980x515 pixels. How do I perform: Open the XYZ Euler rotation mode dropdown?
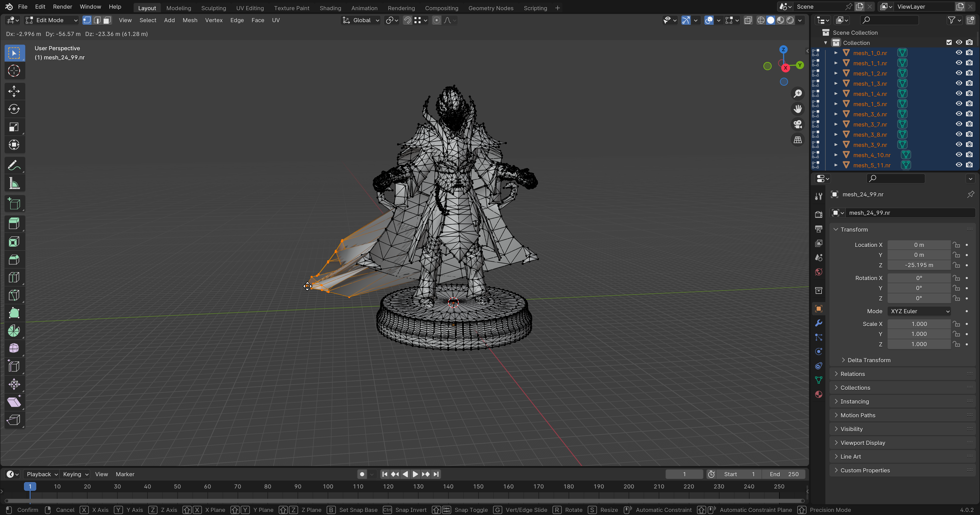click(x=918, y=311)
